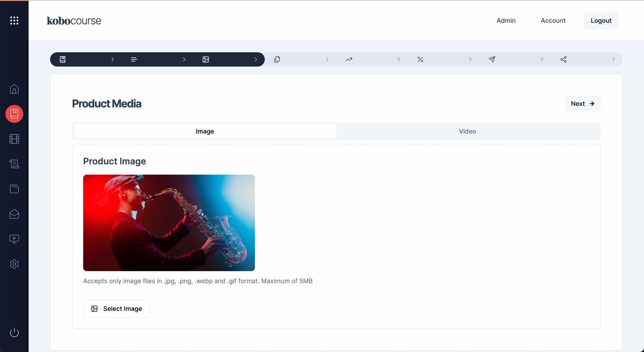
Task: Select the image media step in progress bar
Action: click(205, 59)
